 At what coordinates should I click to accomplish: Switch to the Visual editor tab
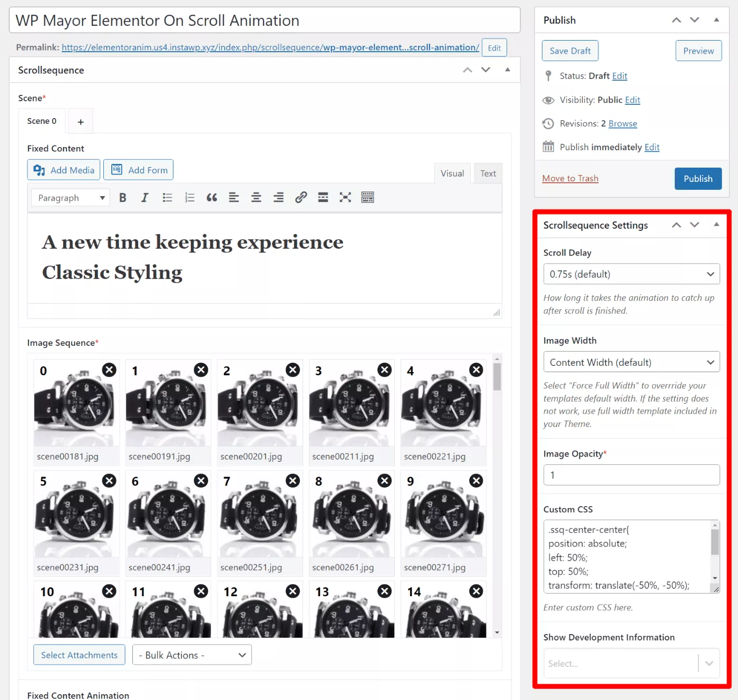pos(452,173)
